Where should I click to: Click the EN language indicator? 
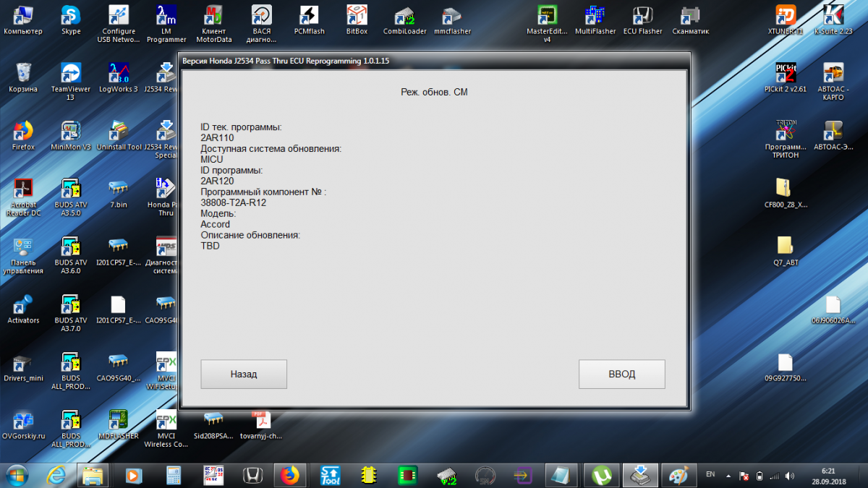[710, 474]
